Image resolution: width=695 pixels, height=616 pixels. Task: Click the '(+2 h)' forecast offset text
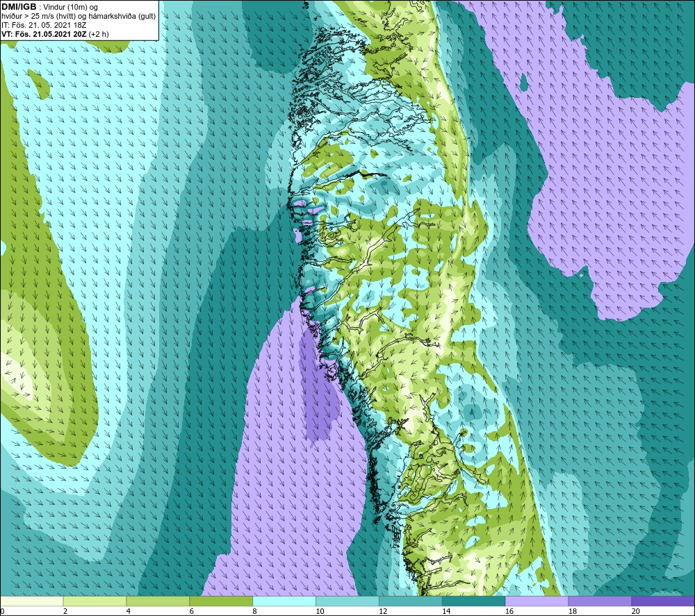click(99, 34)
